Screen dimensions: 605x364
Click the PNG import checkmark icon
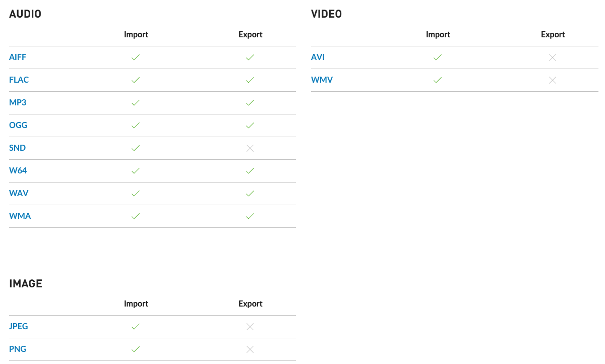[x=136, y=349]
